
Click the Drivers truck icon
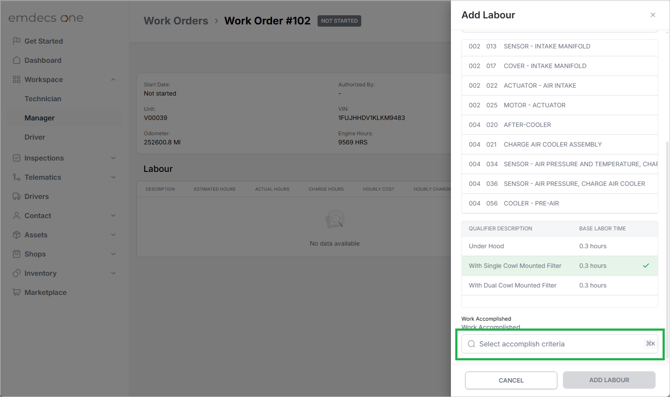[17, 197]
